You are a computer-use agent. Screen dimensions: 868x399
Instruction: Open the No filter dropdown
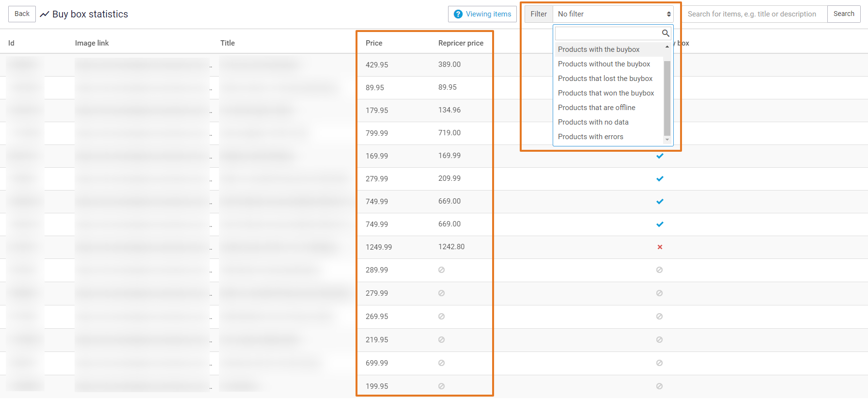[x=613, y=14]
